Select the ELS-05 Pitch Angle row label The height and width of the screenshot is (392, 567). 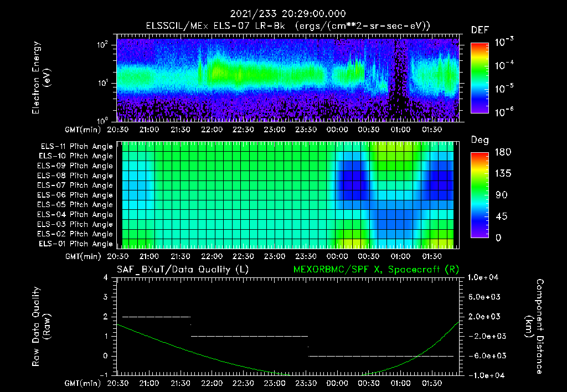pyautogui.click(x=75, y=205)
